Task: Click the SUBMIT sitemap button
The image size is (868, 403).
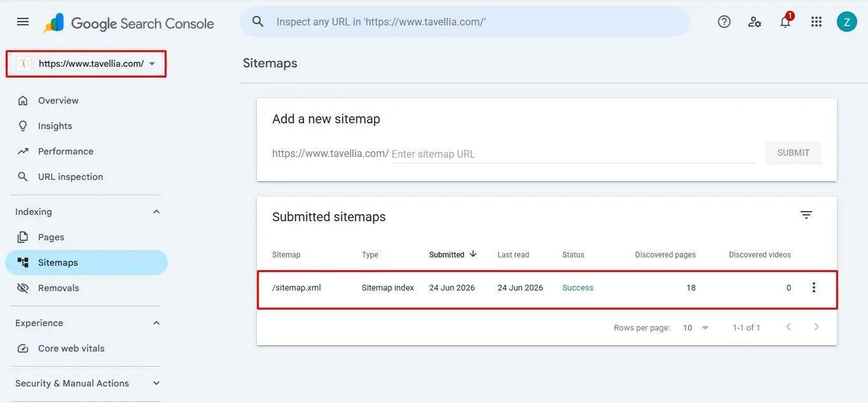Action: [794, 153]
